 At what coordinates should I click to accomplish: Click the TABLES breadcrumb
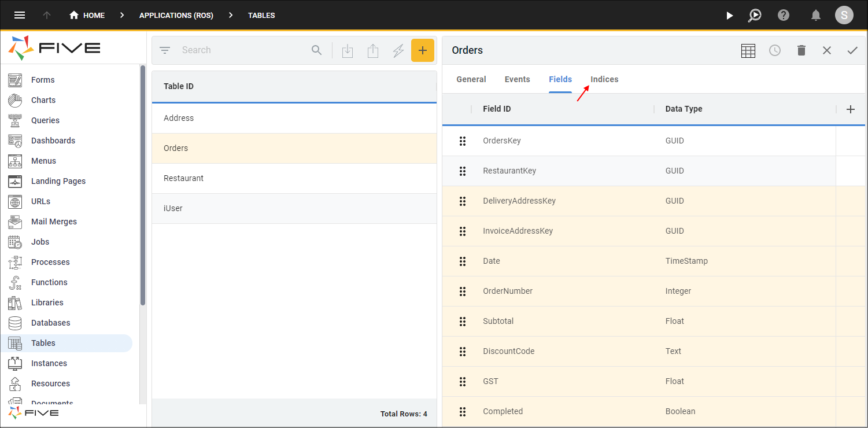click(261, 16)
